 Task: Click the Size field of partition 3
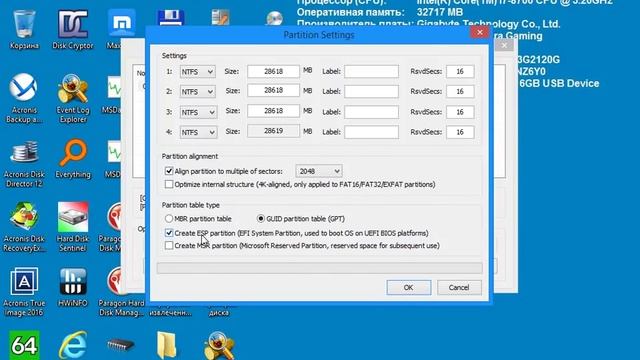273,111
